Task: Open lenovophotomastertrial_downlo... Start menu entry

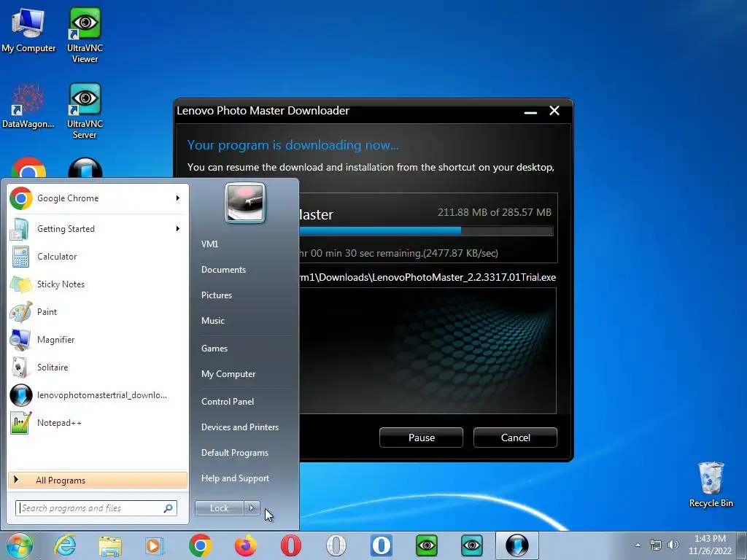Action: pyautogui.click(x=98, y=395)
